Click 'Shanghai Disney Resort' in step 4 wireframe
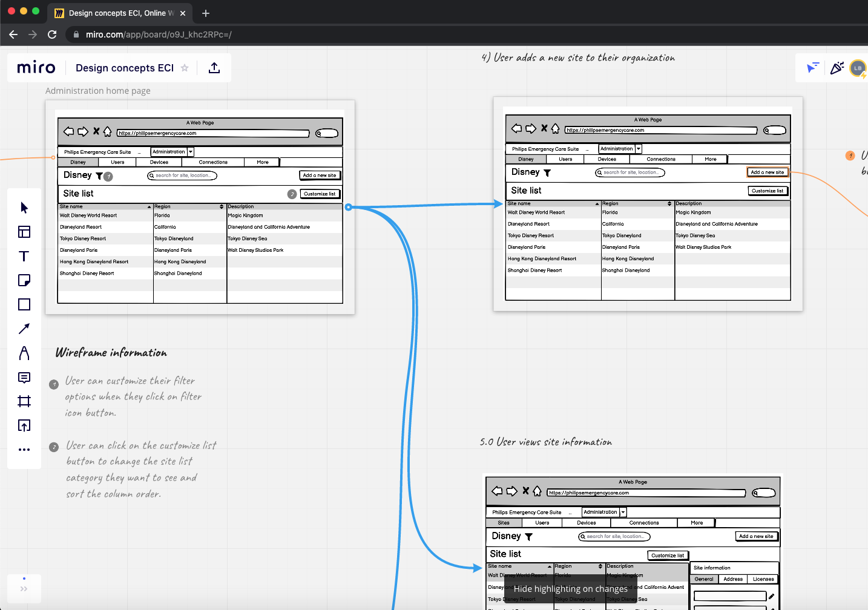868x610 pixels. pyautogui.click(x=534, y=271)
